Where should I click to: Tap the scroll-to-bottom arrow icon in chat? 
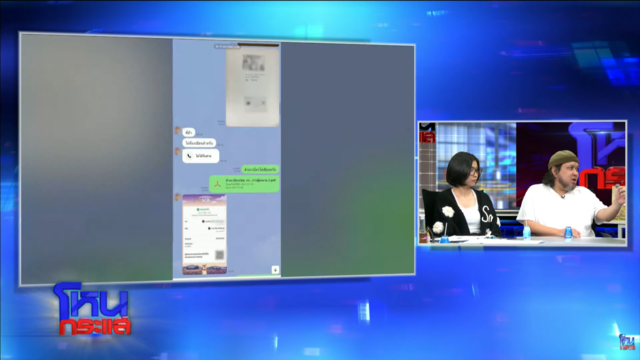(x=275, y=270)
